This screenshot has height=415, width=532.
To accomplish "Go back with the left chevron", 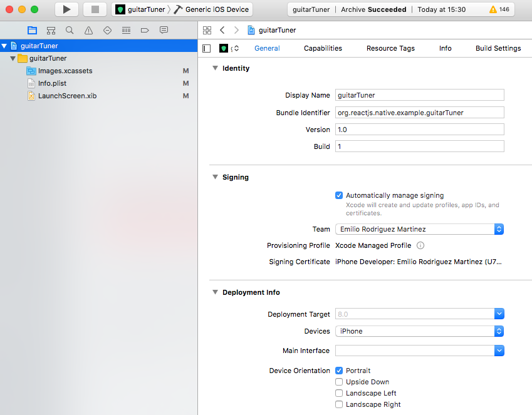I will point(222,30).
